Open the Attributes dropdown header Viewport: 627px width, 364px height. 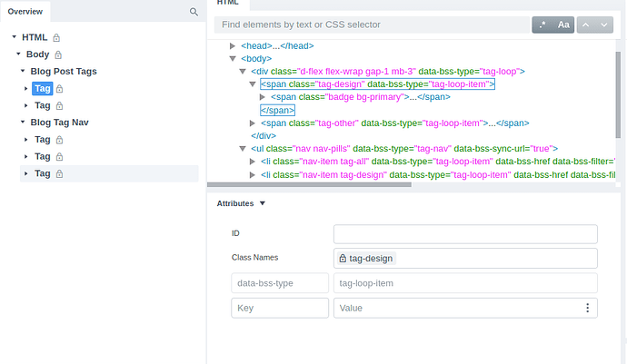click(x=241, y=203)
